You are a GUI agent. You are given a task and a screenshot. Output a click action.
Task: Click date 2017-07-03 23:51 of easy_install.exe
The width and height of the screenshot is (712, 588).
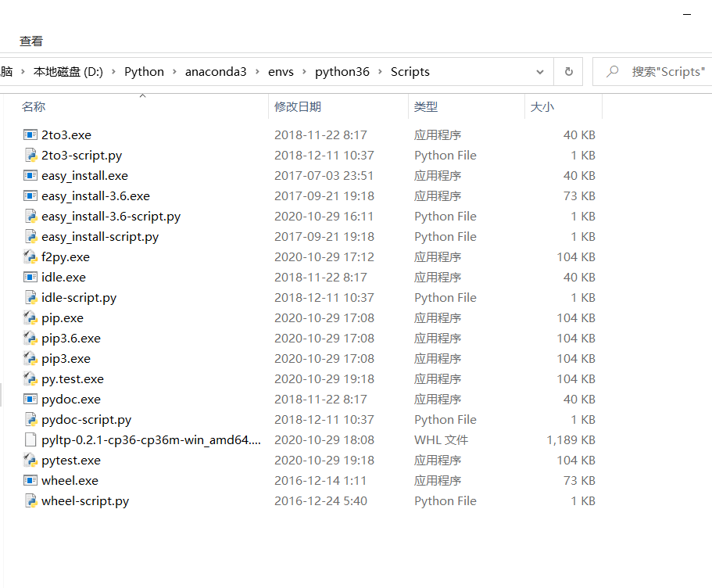(324, 176)
